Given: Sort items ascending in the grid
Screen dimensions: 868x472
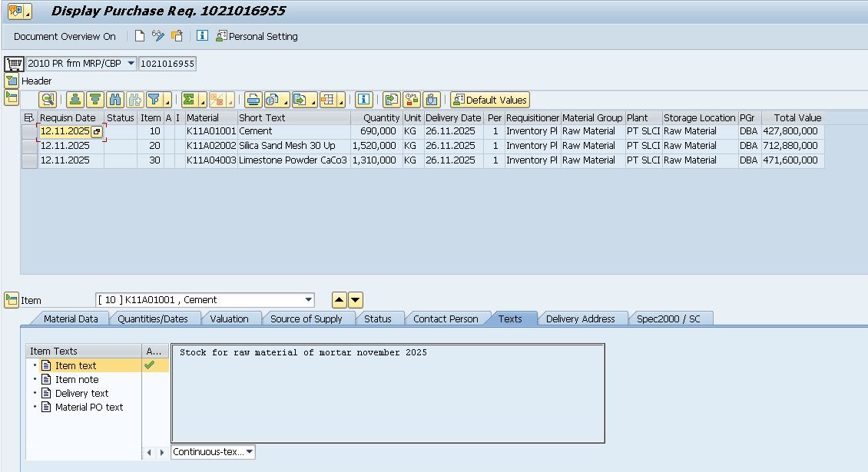Looking at the screenshot, I should pyautogui.click(x=75, y=100).
